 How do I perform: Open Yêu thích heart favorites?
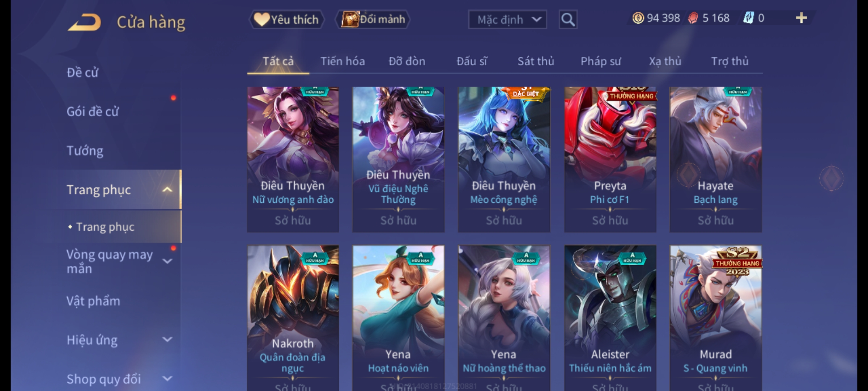[x=286, y=20]
